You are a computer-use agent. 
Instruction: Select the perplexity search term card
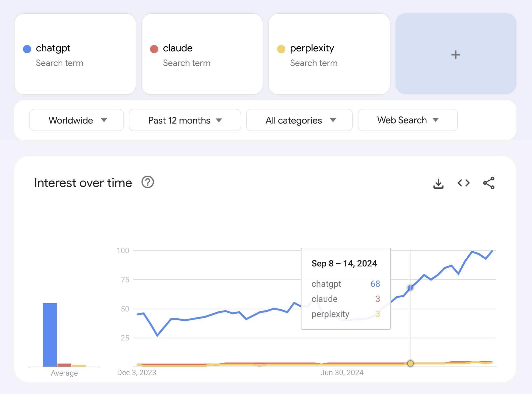(x=329, y=54)
